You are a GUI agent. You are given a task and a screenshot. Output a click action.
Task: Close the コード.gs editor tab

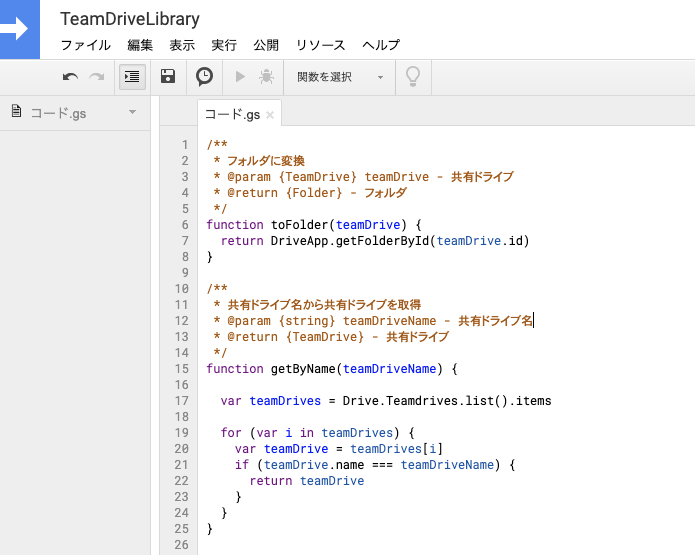[270, 115]
